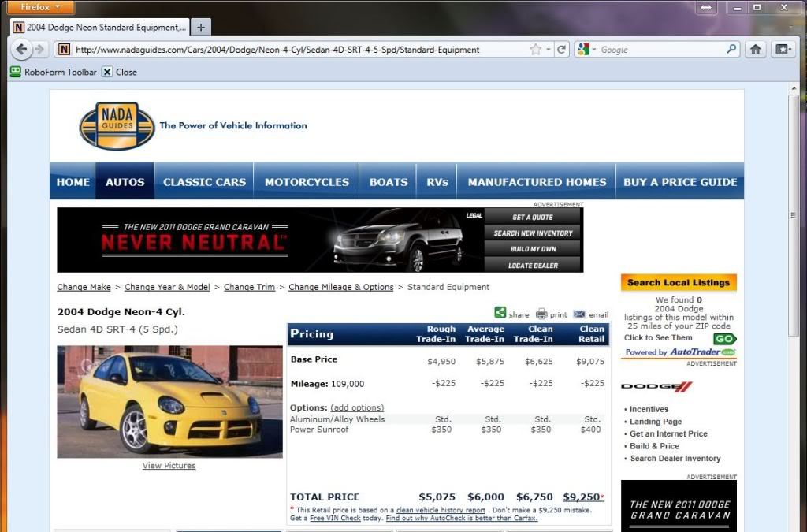Click the page vertical scrollbar thumb
Image resolution: width=807 pixels, height=532 pixels.
[794, 214]
